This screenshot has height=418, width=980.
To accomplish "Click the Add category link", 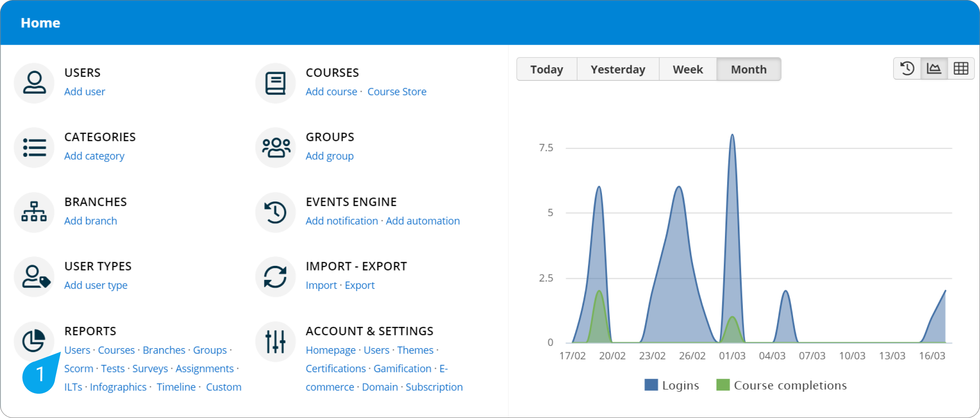I will (94, 156).
